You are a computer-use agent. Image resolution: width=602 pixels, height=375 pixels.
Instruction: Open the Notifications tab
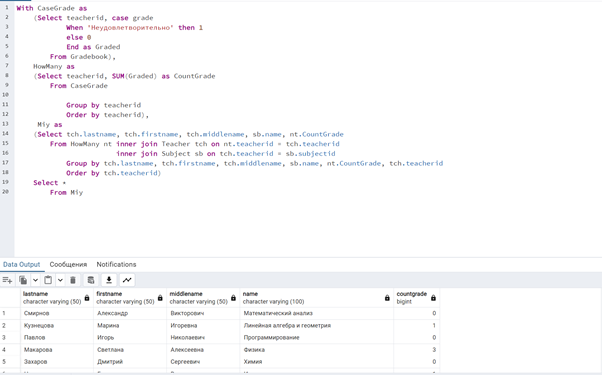(116, 264)
